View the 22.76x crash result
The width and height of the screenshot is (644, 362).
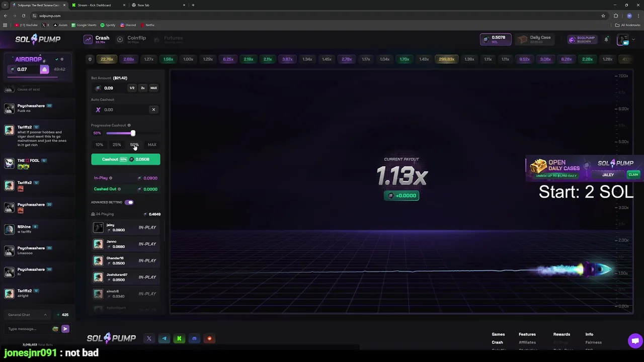coord(107,59)
